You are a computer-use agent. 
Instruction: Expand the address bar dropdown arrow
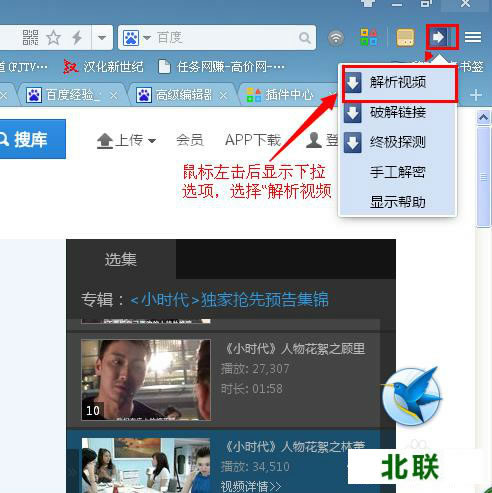102,37
